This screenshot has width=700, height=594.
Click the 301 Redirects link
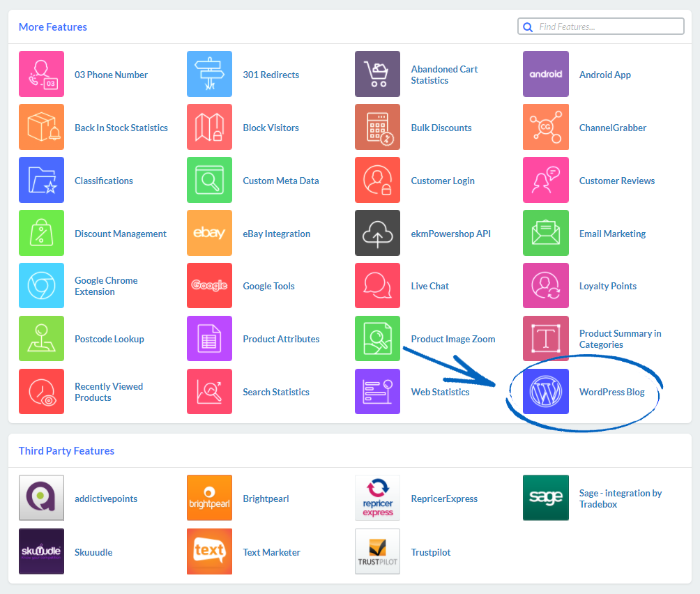tap(271, 74)
